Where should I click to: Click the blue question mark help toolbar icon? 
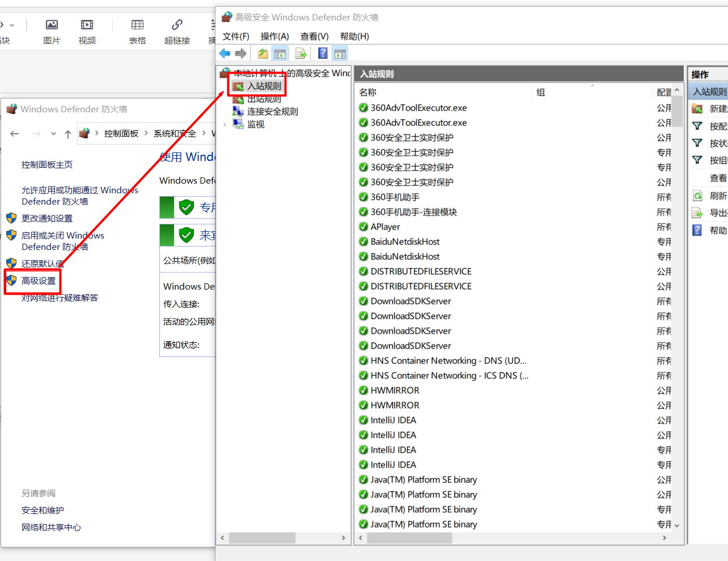coord(323,53)
